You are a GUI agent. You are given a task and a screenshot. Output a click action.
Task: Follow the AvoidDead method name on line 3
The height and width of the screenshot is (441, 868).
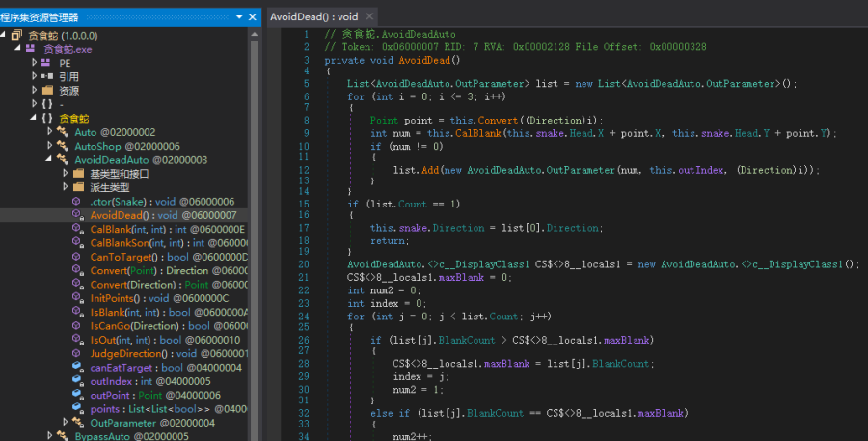coord(425,61)
